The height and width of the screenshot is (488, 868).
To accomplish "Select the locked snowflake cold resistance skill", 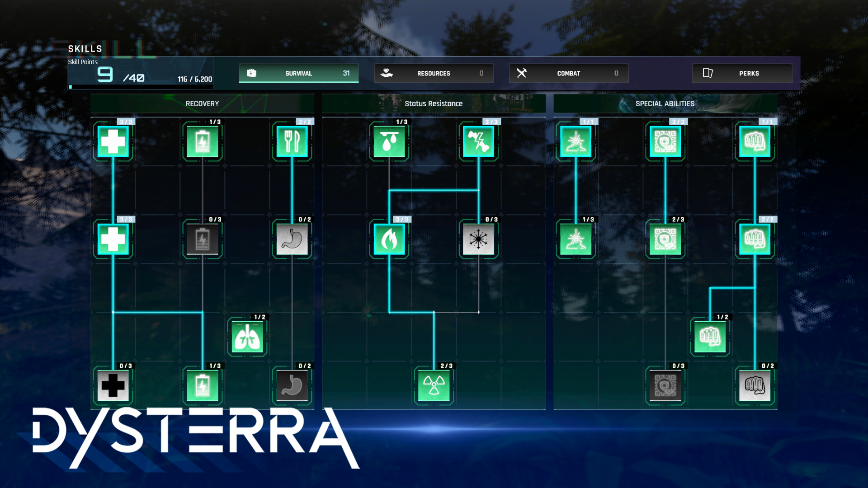I will pos(478,239).
